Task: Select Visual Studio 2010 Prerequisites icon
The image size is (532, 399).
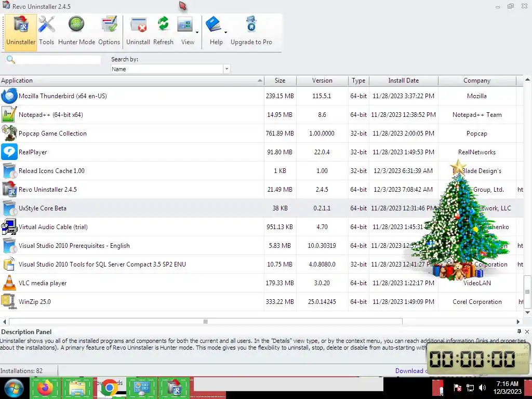Action: (9, 245)
